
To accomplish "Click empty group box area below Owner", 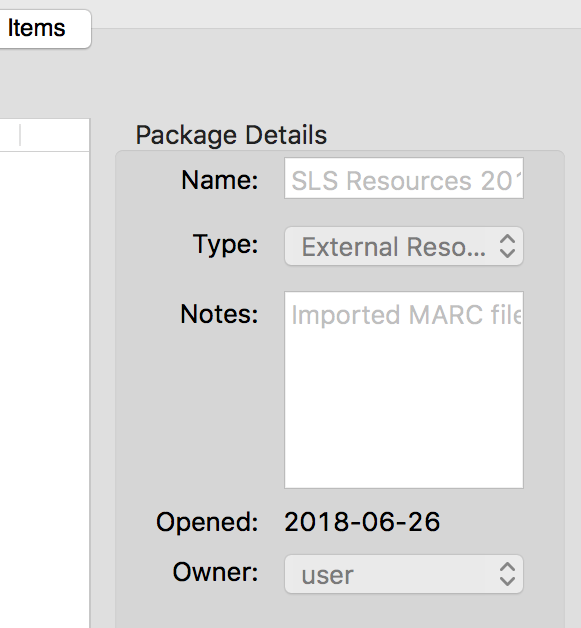I will click(340, 612).
